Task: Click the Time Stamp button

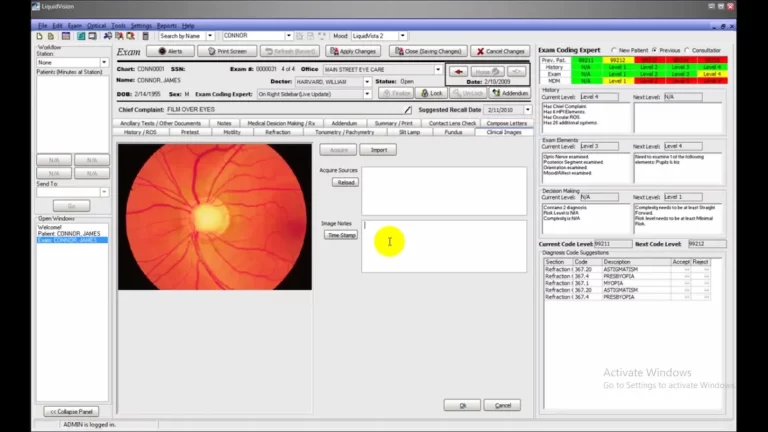Action: 341,235
